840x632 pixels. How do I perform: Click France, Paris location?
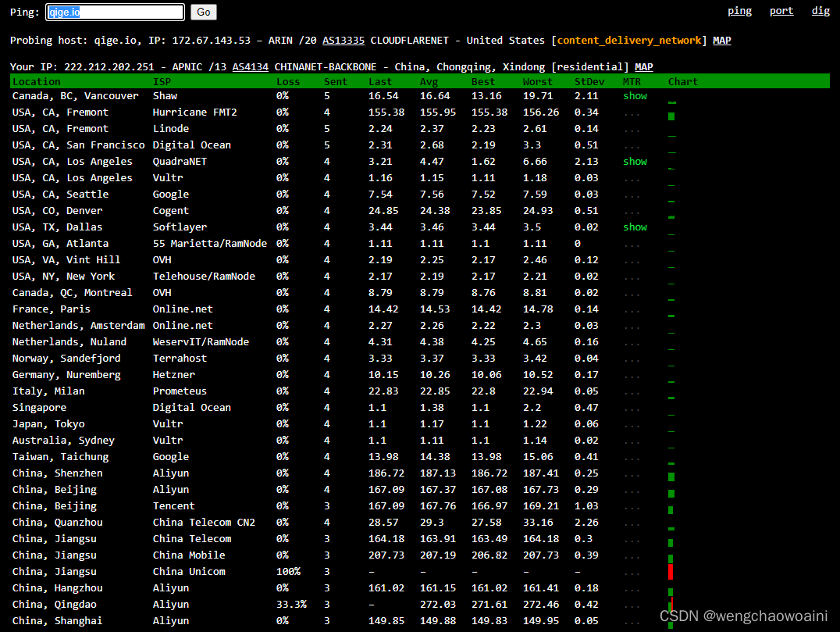tap(51, 309)
